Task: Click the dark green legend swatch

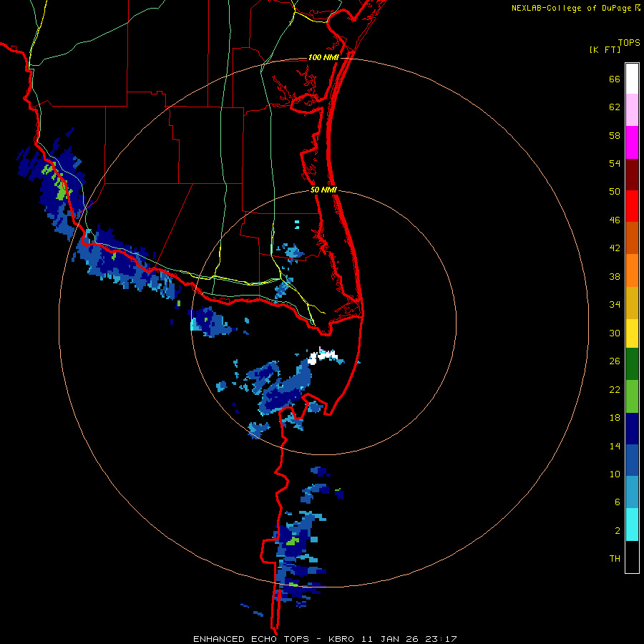Action: click(x=632, y=364)
